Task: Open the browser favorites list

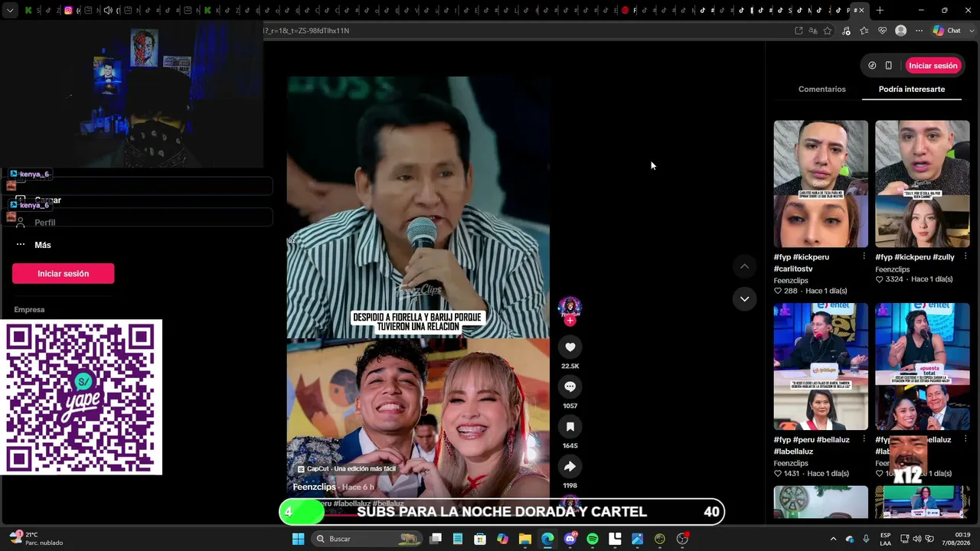Action: (864, 31)
